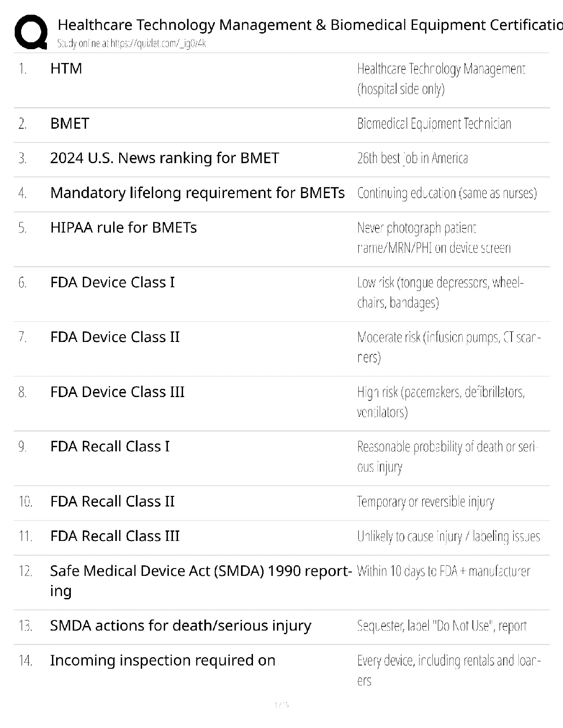The width and height of the screenshot is (563, 728).
Task: Click 'Sequester, label Do Not Use' definition
Action: [442, 626]
